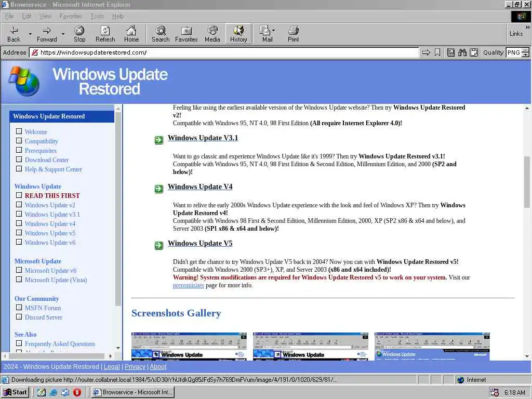Open the View menu
Screen dimensions: 532x399
point(45,16)
